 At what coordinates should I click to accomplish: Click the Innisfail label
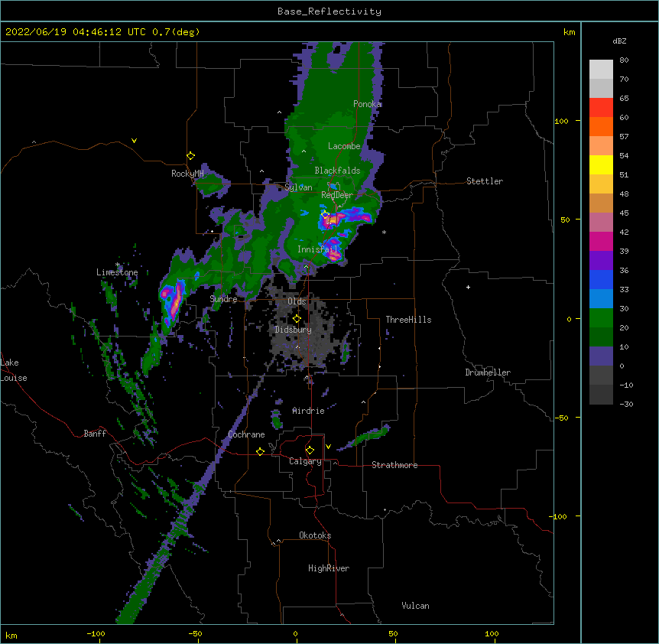[x=317, y=249]
